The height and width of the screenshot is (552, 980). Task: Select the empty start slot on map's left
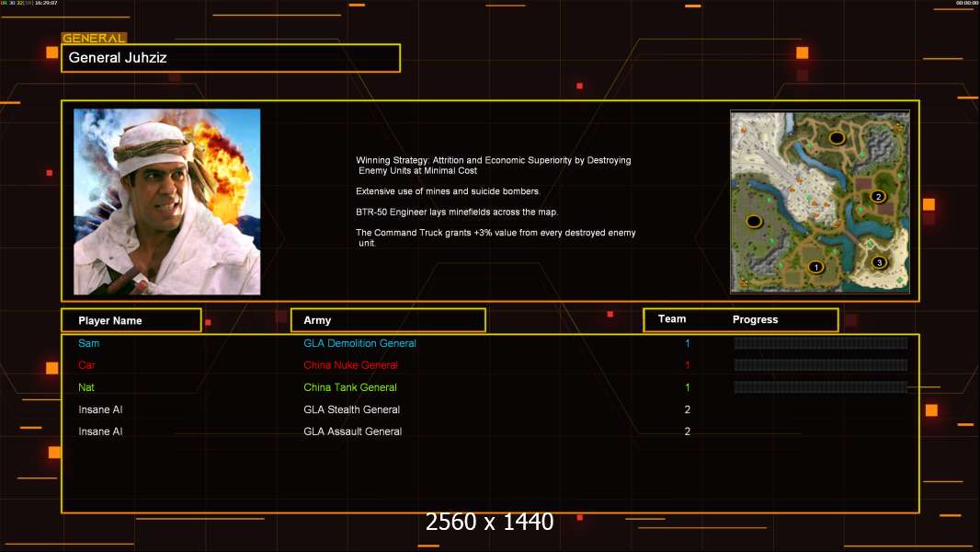coord(754,221)
